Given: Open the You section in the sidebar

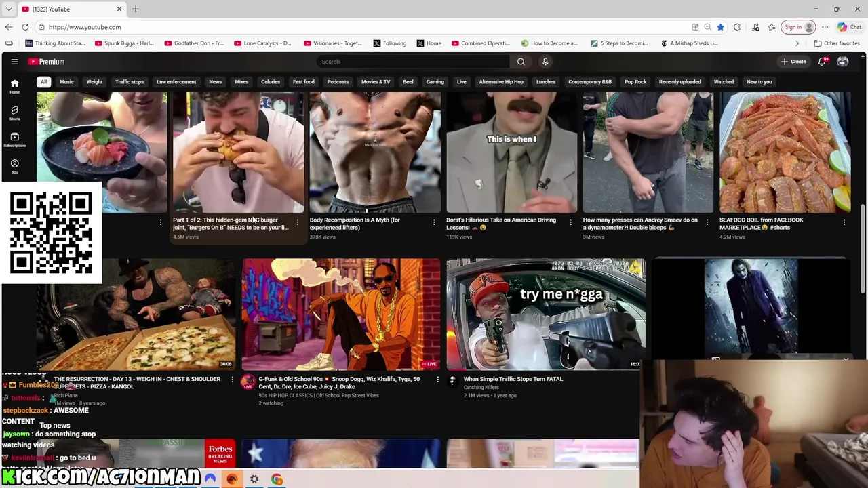Looking at the screenshot, I should click(14, 166).
